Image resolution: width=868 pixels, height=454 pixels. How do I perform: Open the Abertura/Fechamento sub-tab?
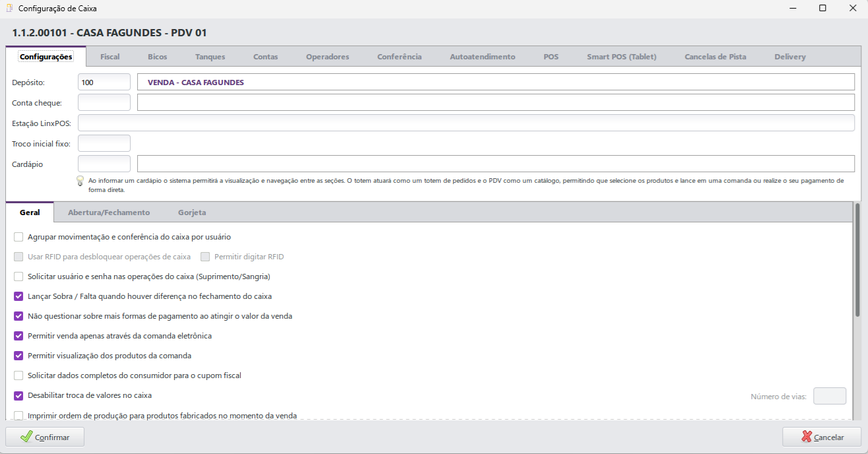click(109, 212)
